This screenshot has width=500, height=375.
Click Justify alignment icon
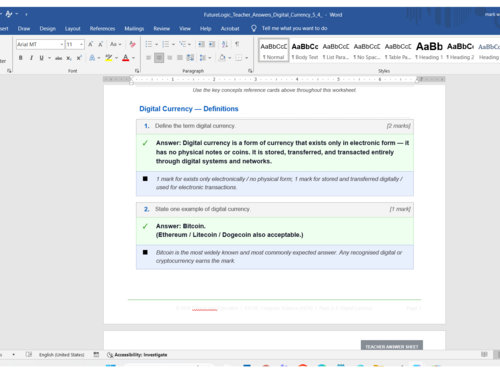point(180,58)
